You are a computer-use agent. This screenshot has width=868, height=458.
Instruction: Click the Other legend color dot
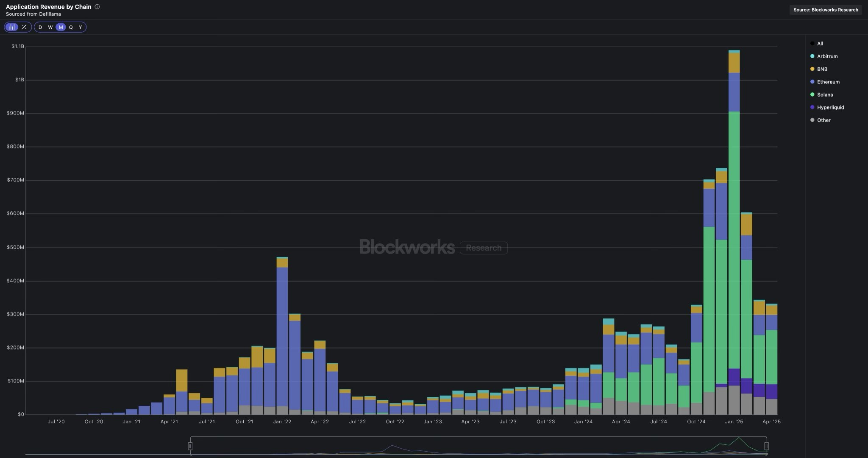(812, 120)
